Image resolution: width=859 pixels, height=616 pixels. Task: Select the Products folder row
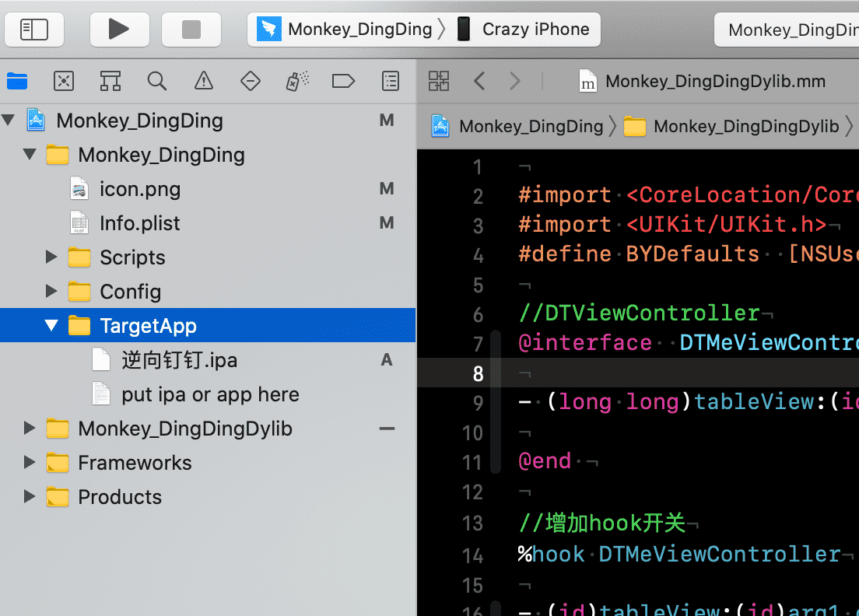coord(208,497)
